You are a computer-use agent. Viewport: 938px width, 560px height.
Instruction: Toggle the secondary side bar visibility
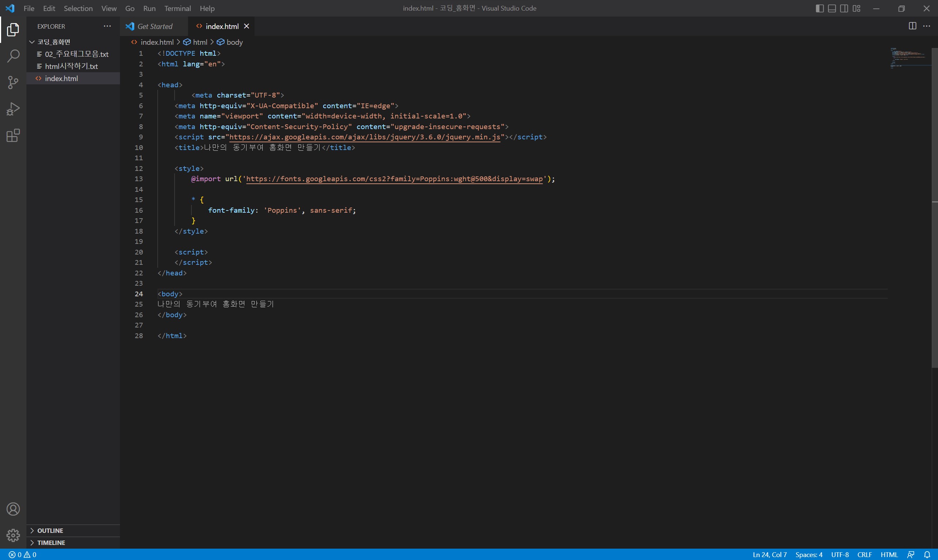(844, 8)
